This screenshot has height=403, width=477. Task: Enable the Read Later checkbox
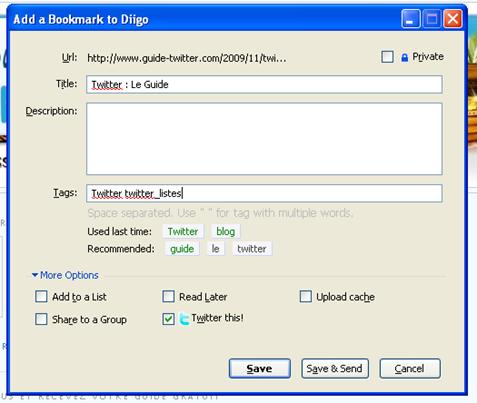click(x=168, y=296)
